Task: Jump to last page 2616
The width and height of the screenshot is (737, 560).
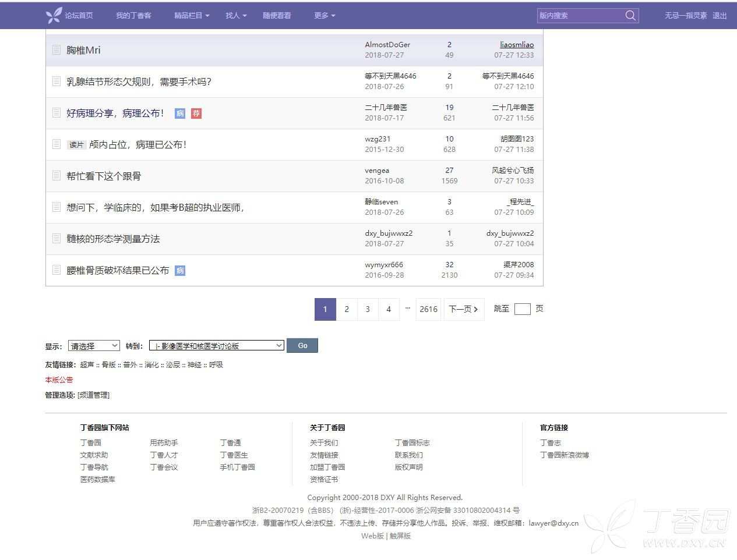Action: pos(428,309)
